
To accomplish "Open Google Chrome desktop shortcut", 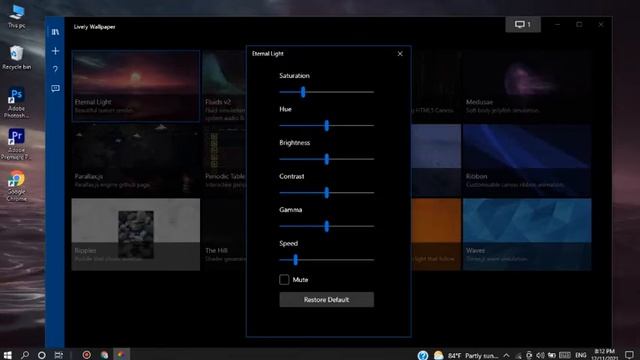I will click(x=16, y=186).
